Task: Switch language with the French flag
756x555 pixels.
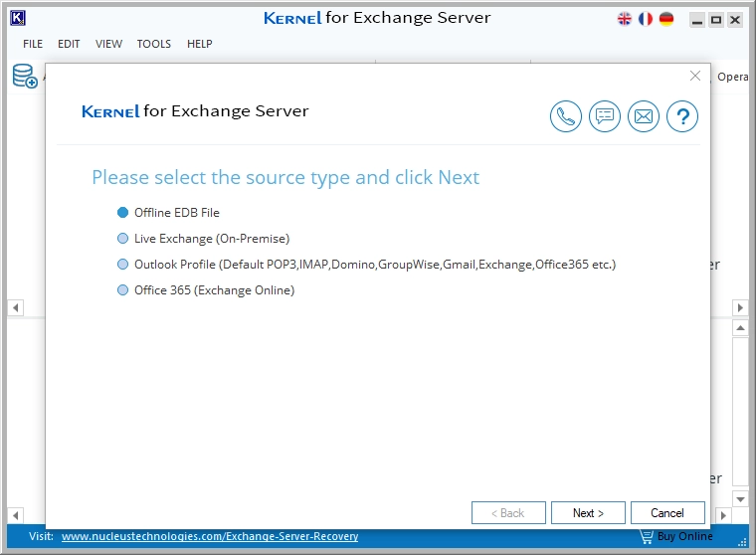Action: (646, 19)
